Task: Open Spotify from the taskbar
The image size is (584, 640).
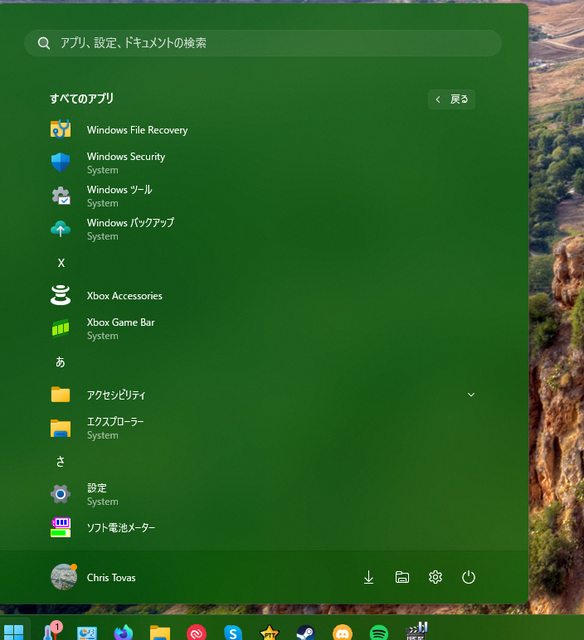Action: (379, 633)
